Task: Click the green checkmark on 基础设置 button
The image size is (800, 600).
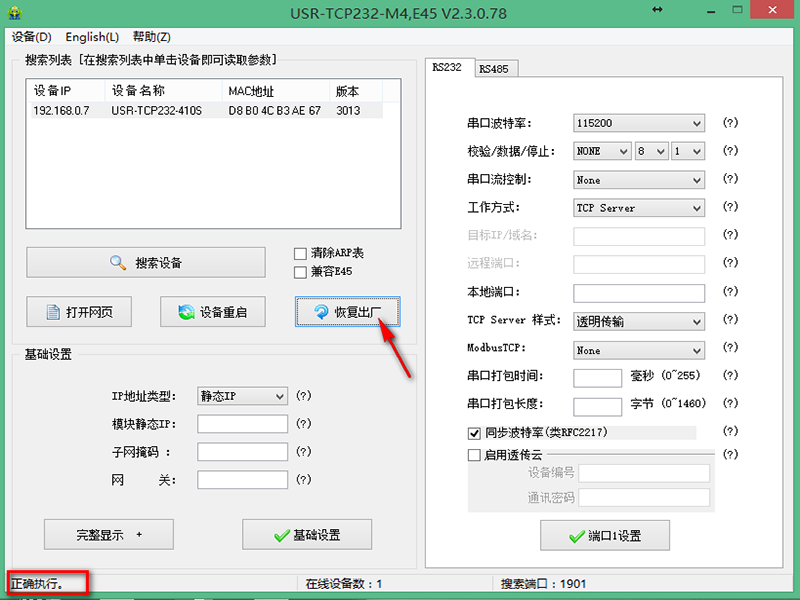Action: click(281, 535)
